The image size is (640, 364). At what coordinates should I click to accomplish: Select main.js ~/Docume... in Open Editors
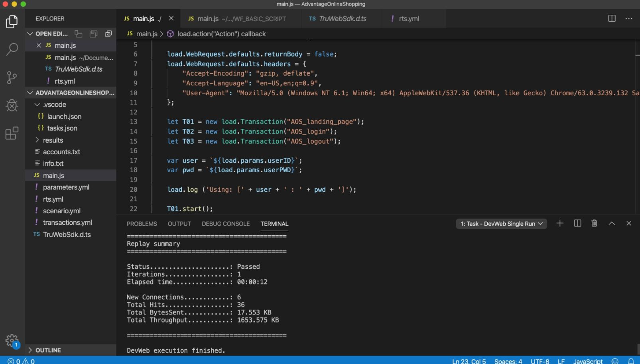tap(71, 57)
